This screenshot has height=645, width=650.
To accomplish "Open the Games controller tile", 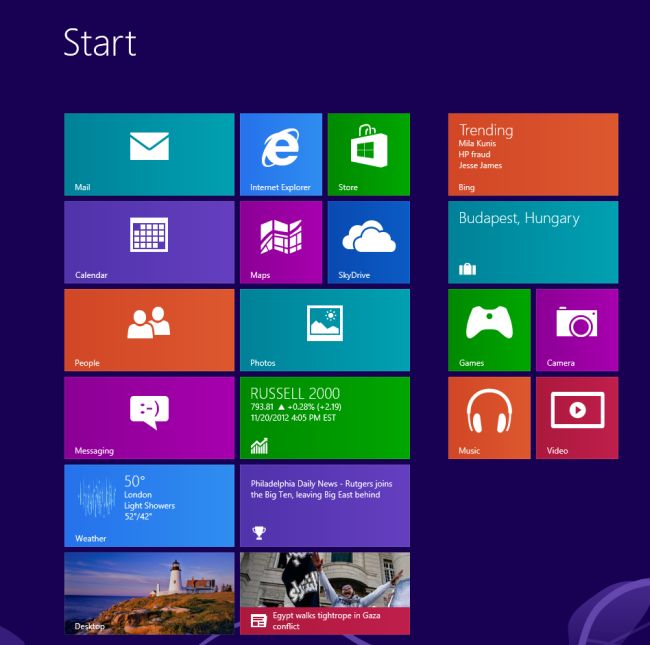I will tap(489, 330).
